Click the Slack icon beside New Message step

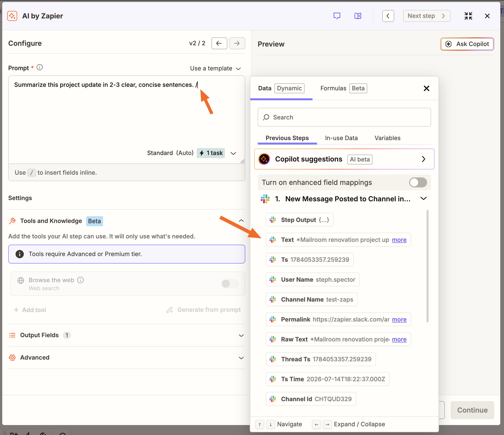point(265,199)
